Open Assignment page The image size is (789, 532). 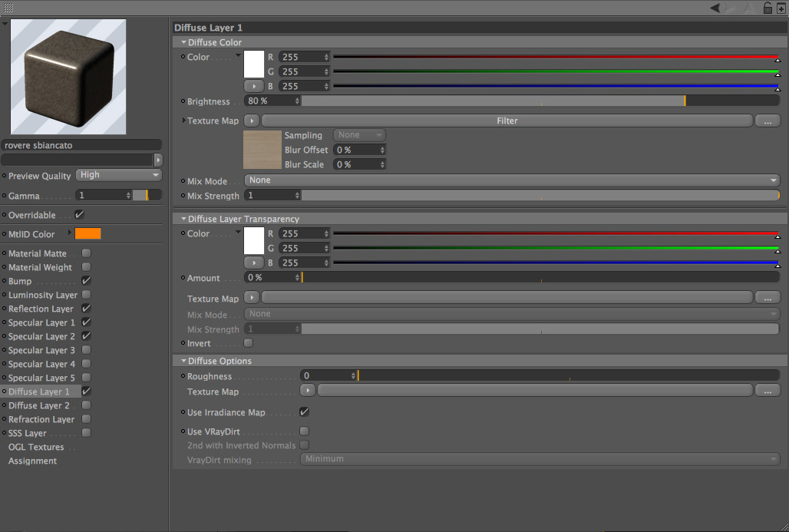(32, 461)
